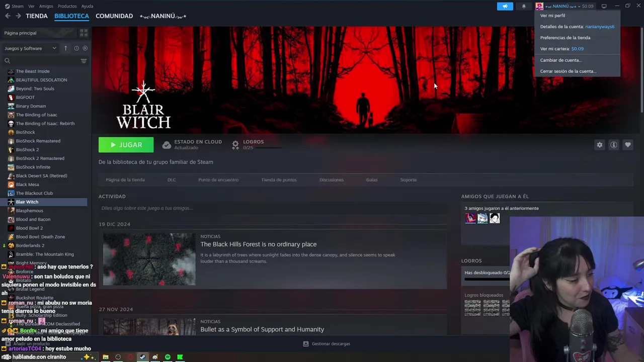Open the BIBLIOTECA tab
Viewport: 644px width, 362px height.
(71, 16)
